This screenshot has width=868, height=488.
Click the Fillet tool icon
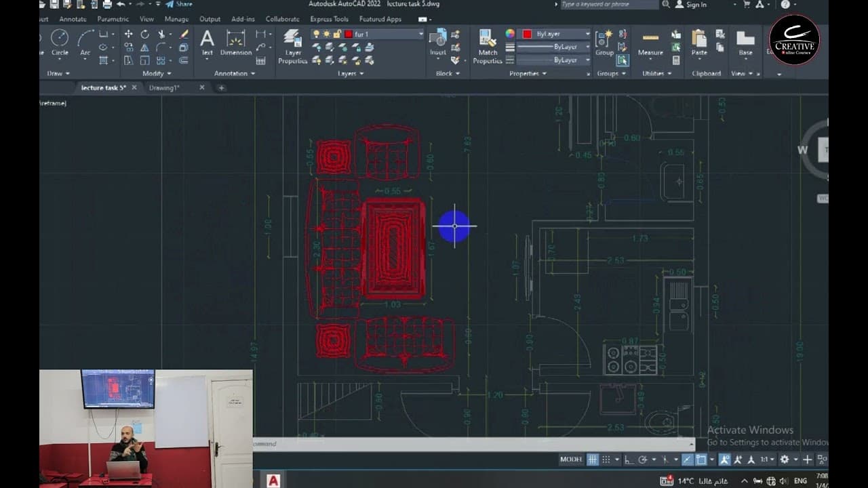(162, 47)
